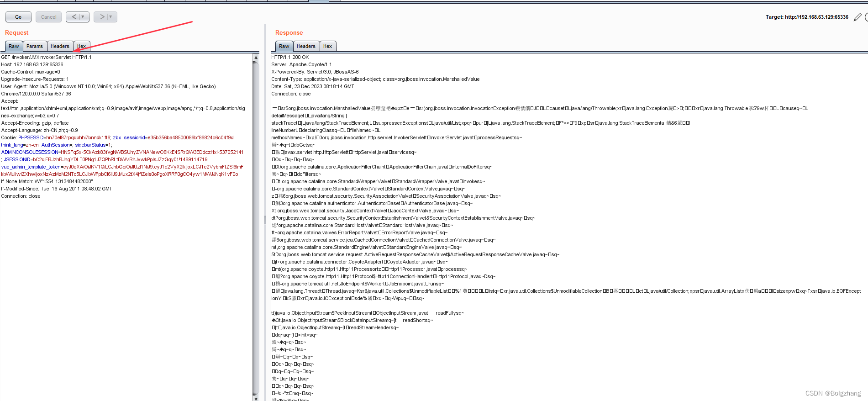Click the Accept-Language: zh-CN header
The height and width of the screenshot is (401, 868).
click(39, 130)
